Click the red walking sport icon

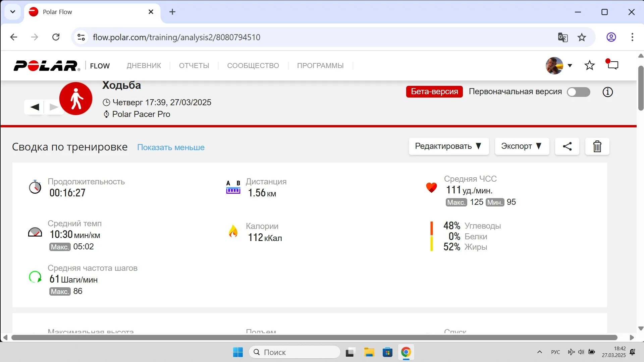pyautogui.click(x=76, y=99)
